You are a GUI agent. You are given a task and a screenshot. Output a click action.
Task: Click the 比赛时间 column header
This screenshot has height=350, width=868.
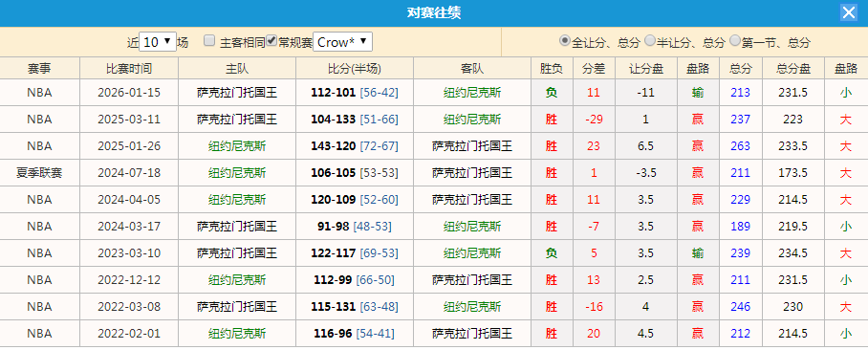click(x=129, y=69)
